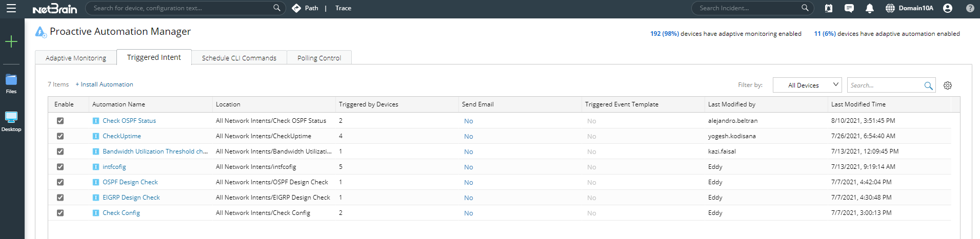Expand the All Devices filter dropdown

(x=807, y=85)
